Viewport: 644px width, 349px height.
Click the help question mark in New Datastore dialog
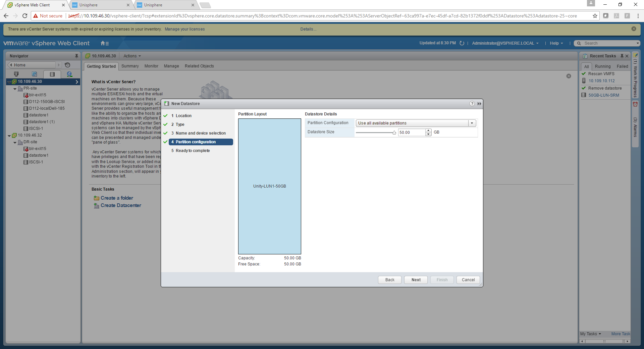point(472,104)
